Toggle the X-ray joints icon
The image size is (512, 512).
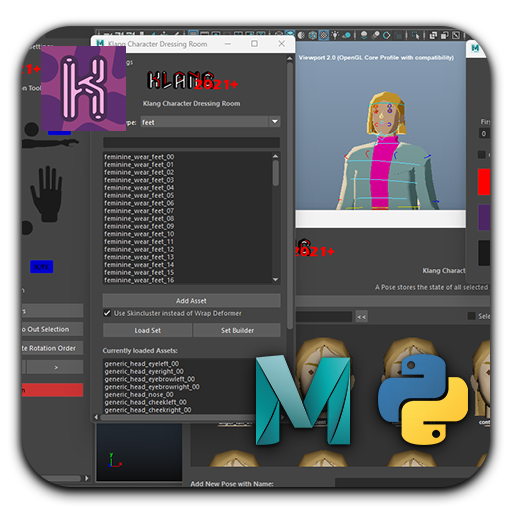click(x=456, y=35)
